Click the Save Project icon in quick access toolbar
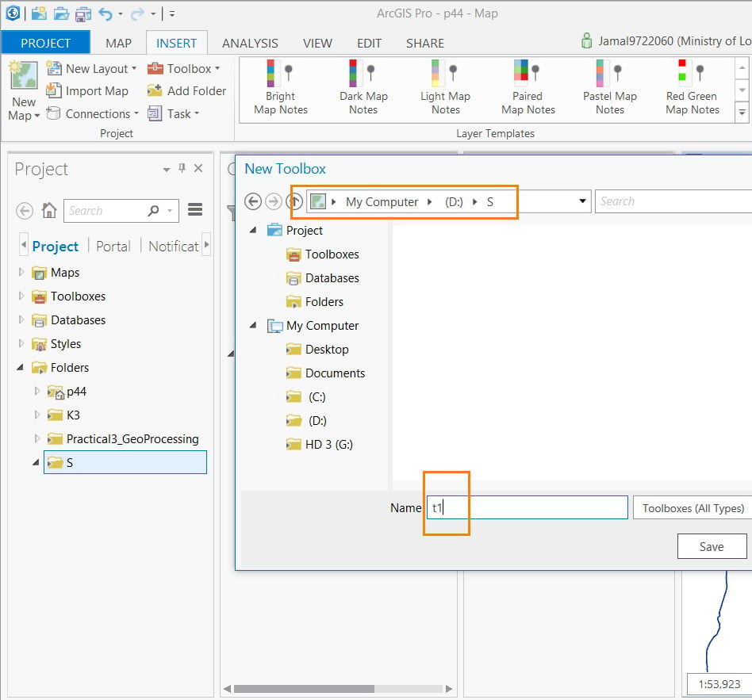 83,14
